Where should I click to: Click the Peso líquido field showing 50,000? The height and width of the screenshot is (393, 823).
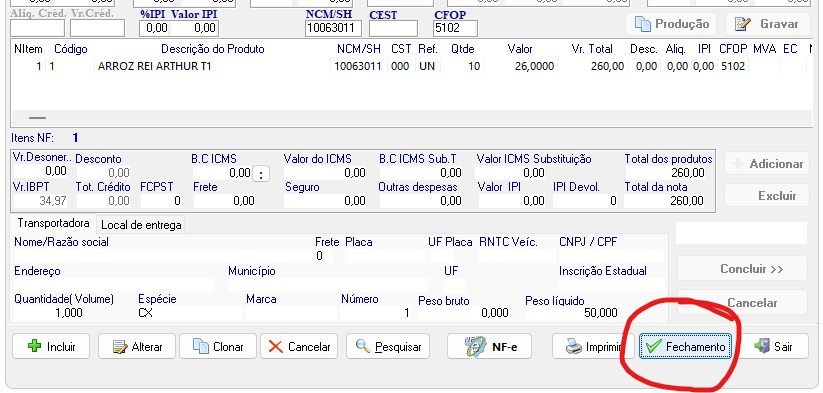(x=571, y=313)
